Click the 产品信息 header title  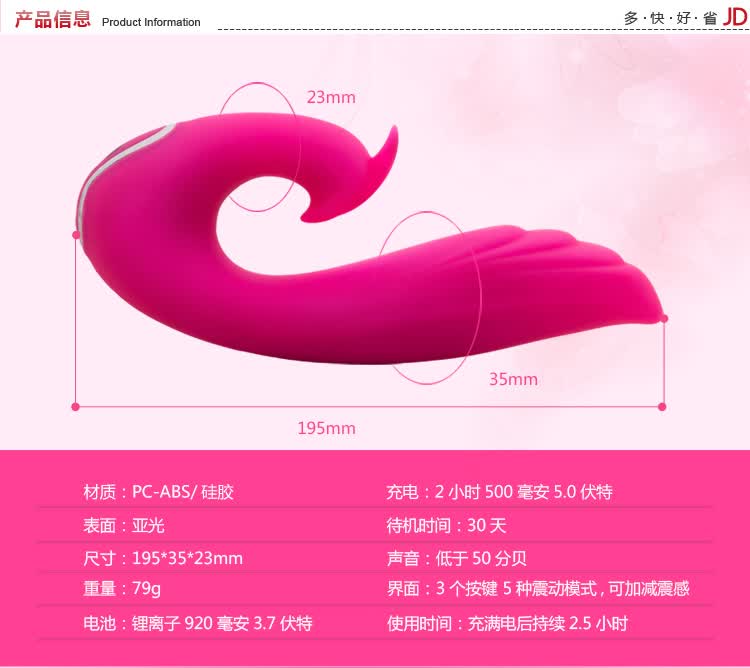tap(52, 20)
